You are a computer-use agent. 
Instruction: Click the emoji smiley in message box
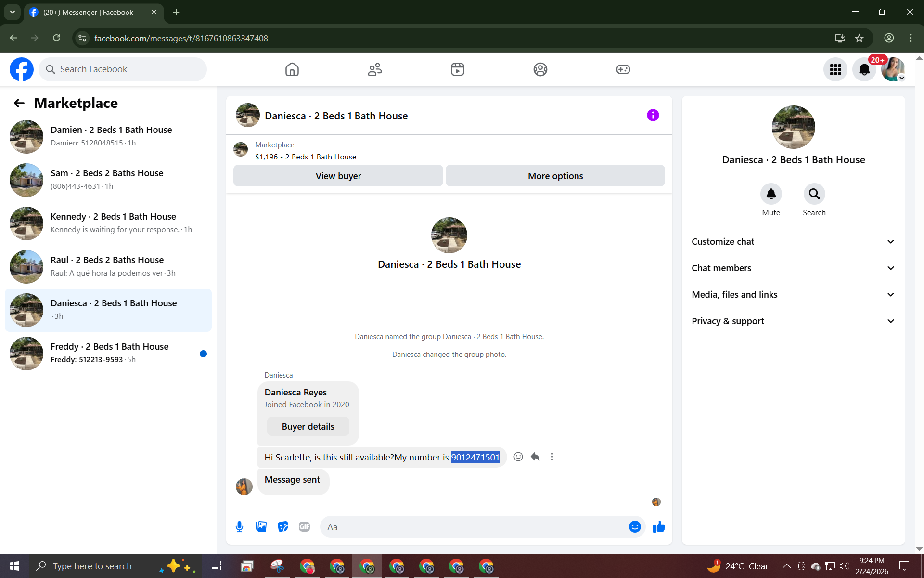tap(635, 527)
